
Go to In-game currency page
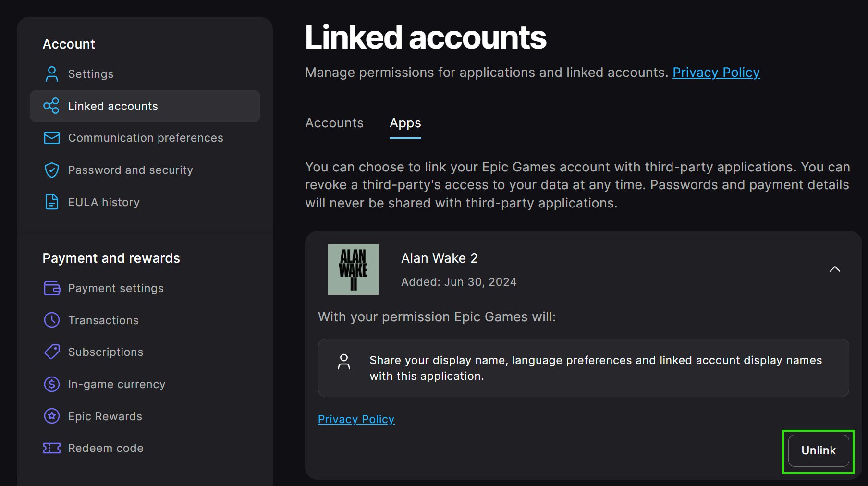tap(145, 384)
